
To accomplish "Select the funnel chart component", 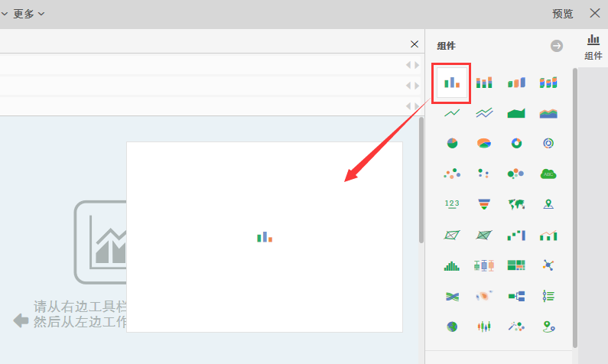I will point(484,204).
